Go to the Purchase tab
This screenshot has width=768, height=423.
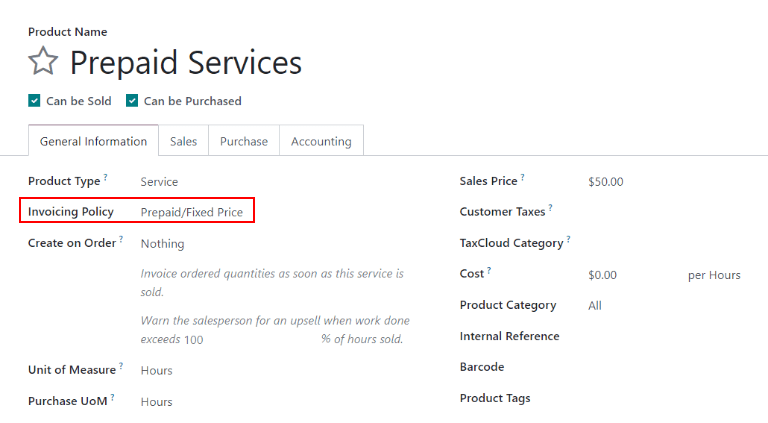pos(244,142)
